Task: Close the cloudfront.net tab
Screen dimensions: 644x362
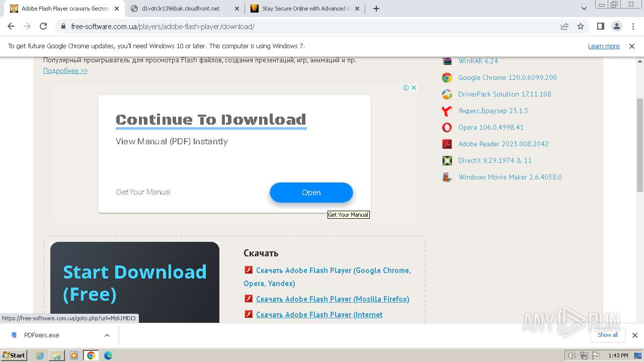Action: pos(237,9)
